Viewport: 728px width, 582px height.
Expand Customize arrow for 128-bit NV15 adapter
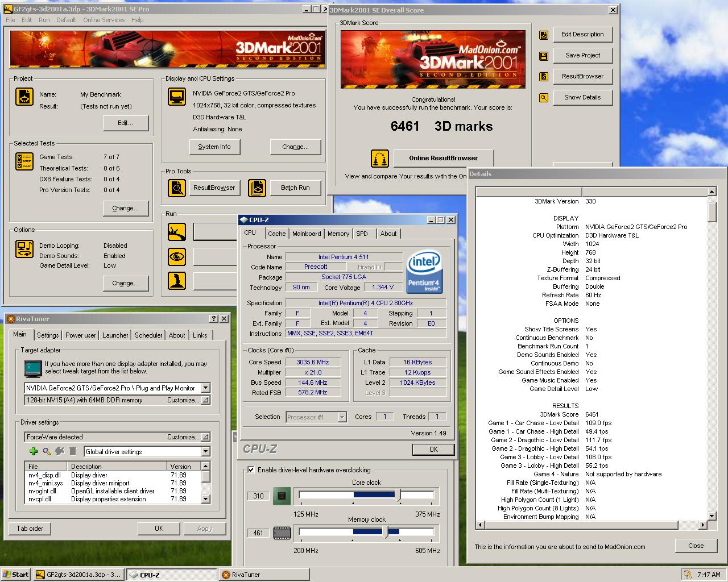[205, 400]
